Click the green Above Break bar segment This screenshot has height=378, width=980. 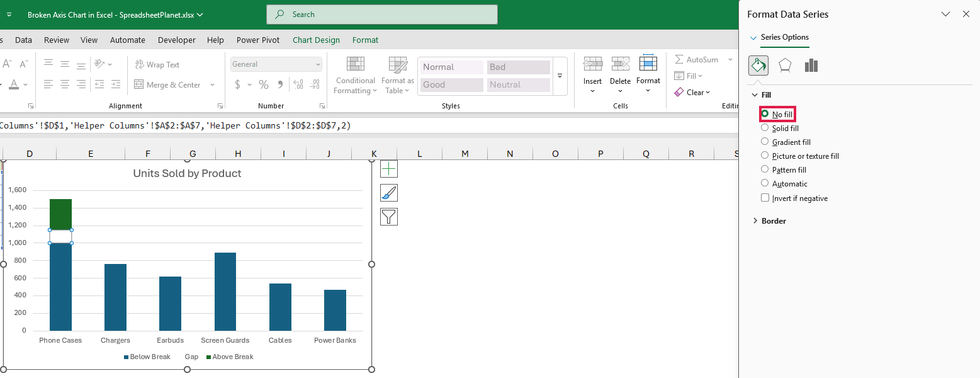(60, 214)
